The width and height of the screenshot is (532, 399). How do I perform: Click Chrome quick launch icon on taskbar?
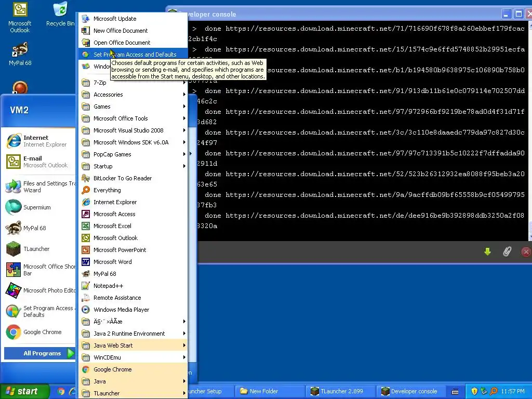pyautogui.click(x=61, y=391)
